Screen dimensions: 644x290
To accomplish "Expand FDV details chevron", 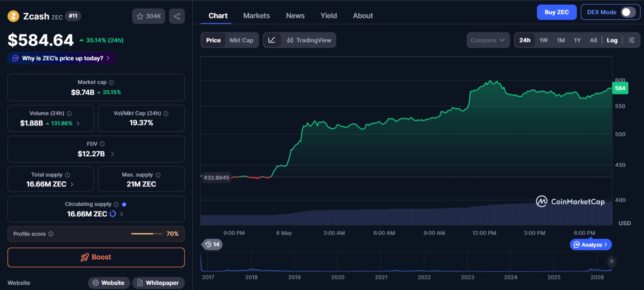I will pyautogui.click(x=112, y=154).
